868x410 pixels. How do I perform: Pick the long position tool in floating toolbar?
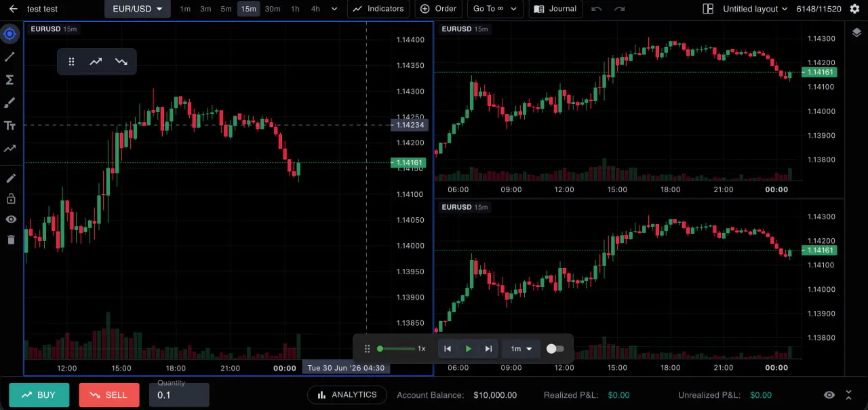pos(96,62)
